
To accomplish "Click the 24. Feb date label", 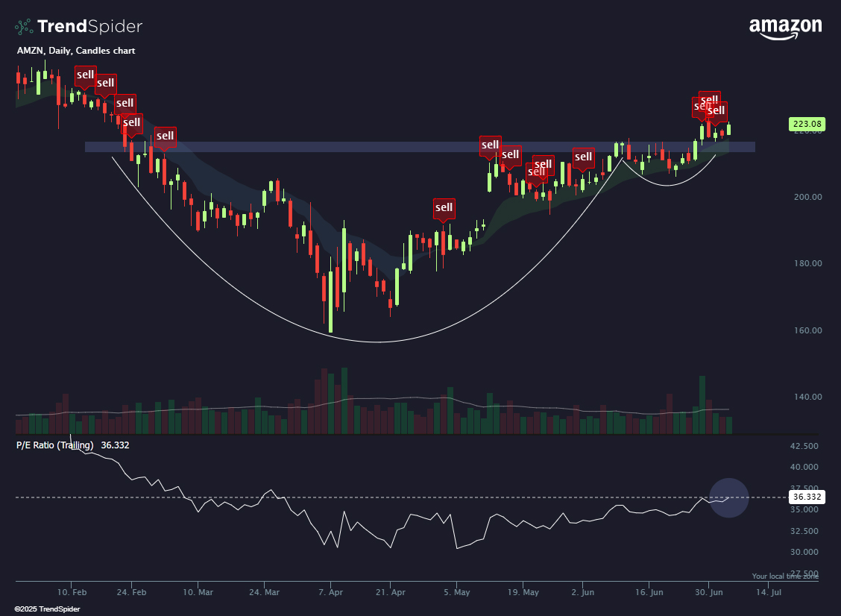I will click(x=131, y=592).
